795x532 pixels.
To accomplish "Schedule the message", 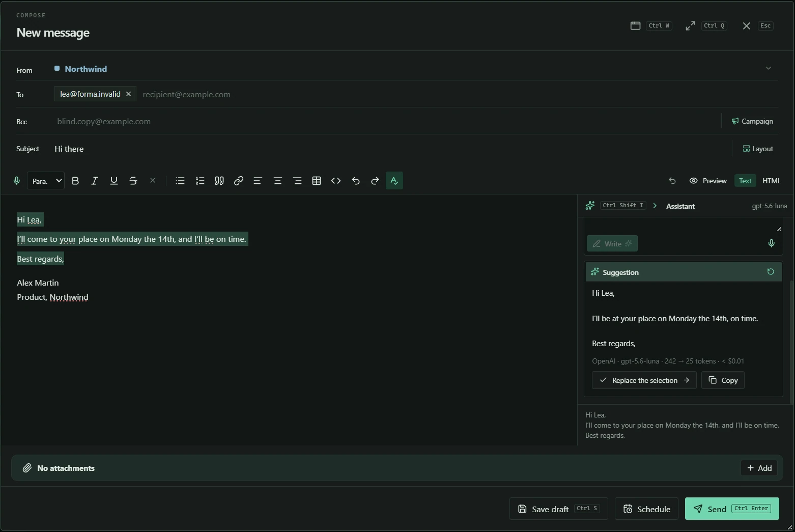I will tap(646, 509).
